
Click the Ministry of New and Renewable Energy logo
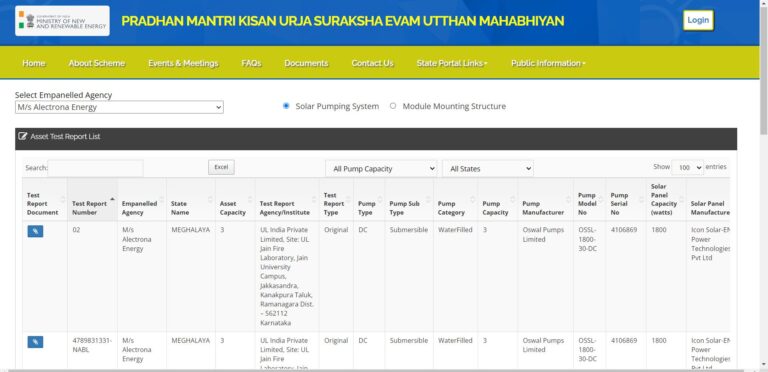62,21
